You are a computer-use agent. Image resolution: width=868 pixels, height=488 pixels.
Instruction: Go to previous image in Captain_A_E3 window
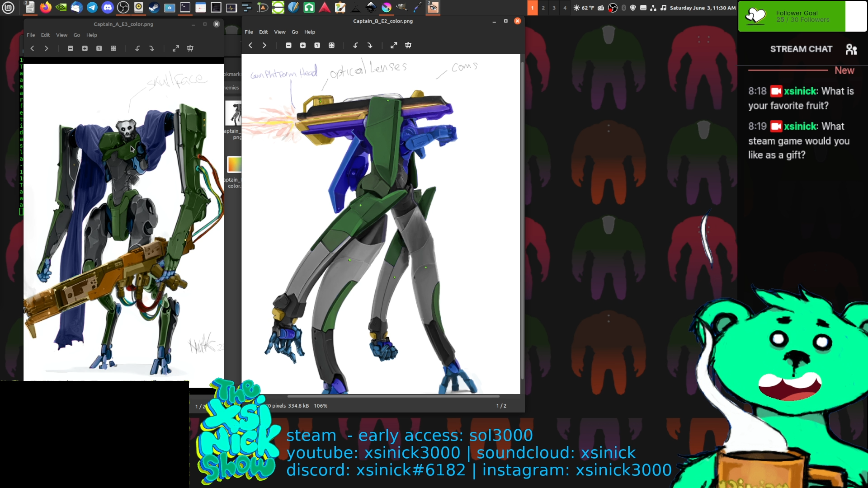tap(32, 48)
